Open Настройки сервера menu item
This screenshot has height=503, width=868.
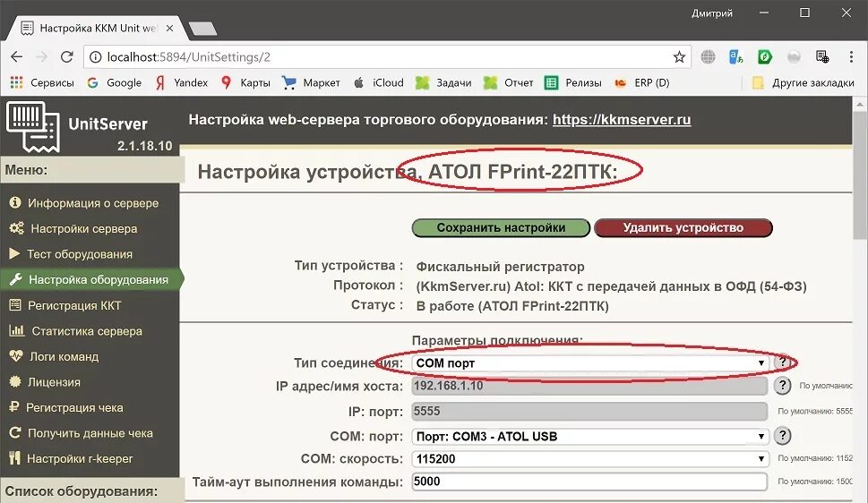[73, 228]
